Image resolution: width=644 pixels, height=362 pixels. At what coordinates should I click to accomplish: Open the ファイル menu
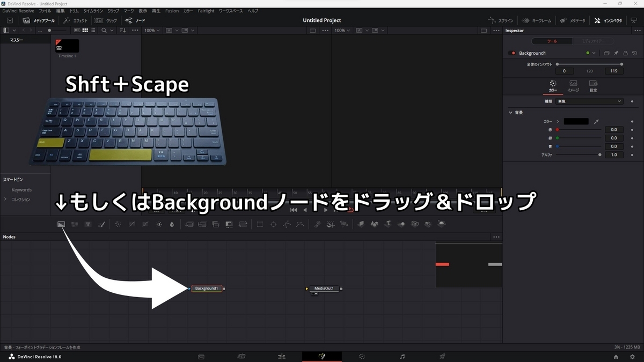click(x=45, y=11)
